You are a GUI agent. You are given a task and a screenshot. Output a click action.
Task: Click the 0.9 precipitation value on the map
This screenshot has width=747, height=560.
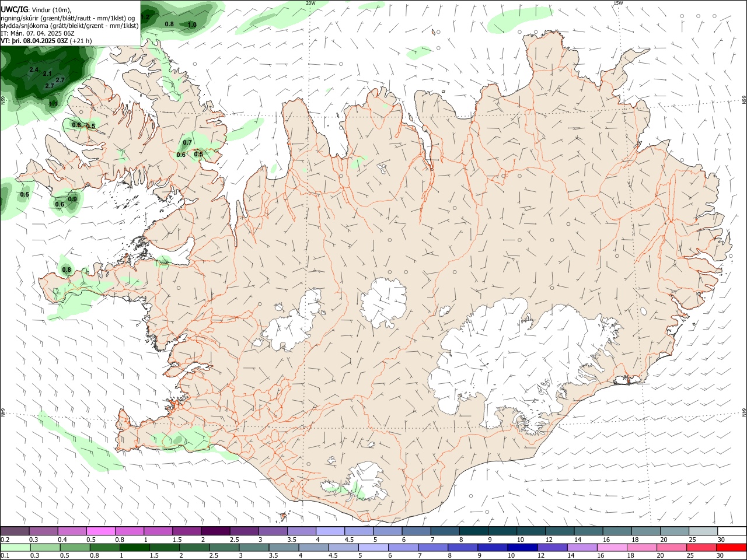pos(72,199)
